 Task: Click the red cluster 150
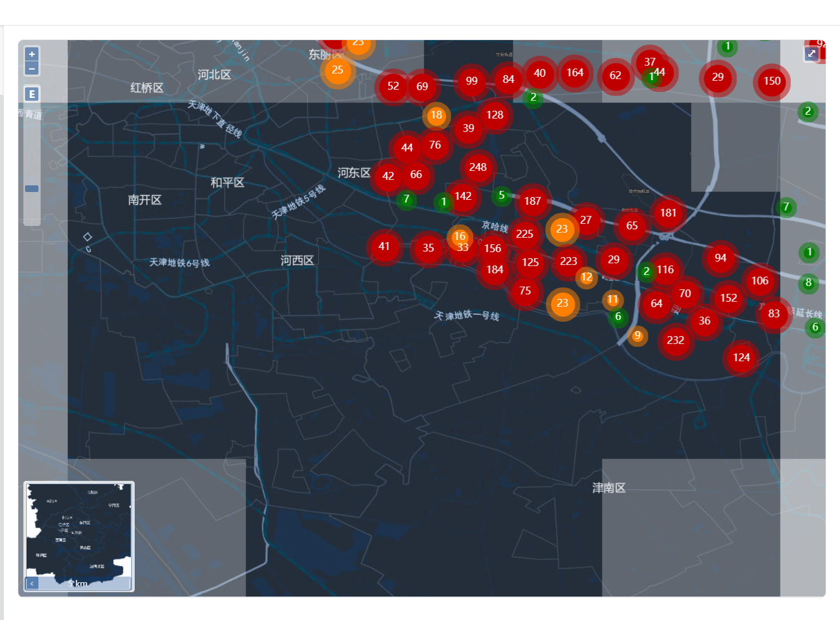(x=772, y=81)
